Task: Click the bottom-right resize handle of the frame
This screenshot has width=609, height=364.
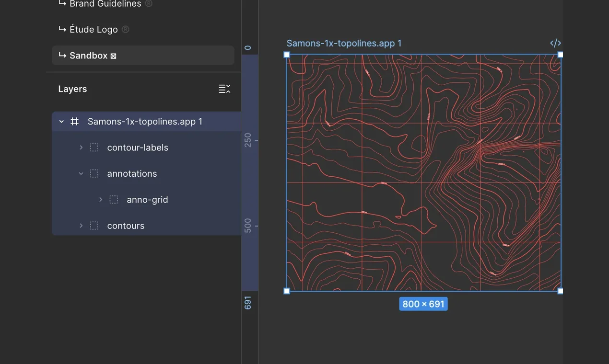Action: (x=560, y=291)
